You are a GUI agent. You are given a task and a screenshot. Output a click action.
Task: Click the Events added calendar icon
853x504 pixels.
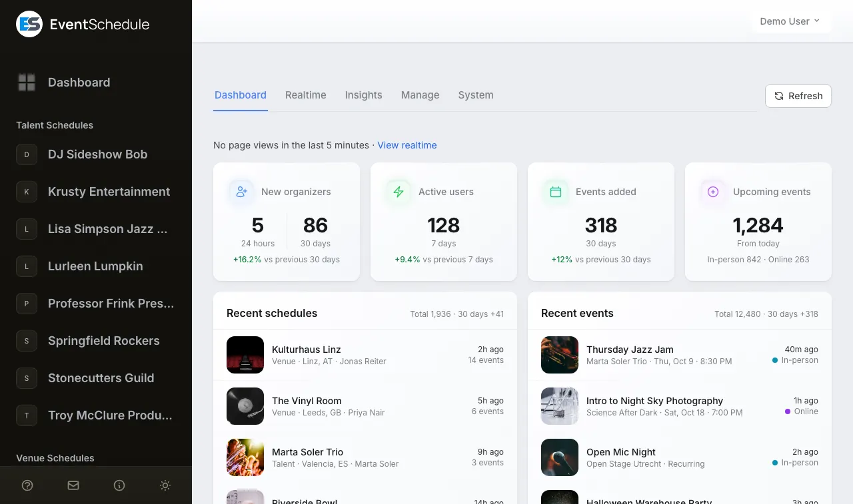pyautogui.click(x=556, y=192)
